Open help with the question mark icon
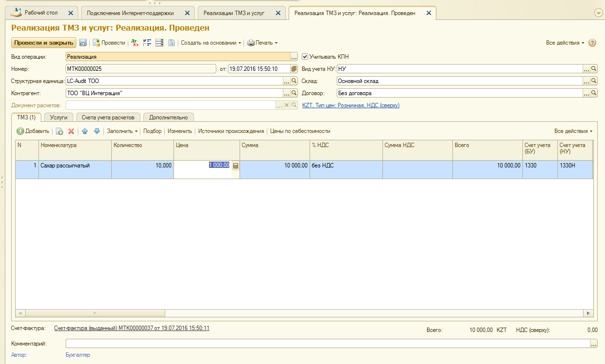This screenshot has width=605, height=364. [592, 43]
